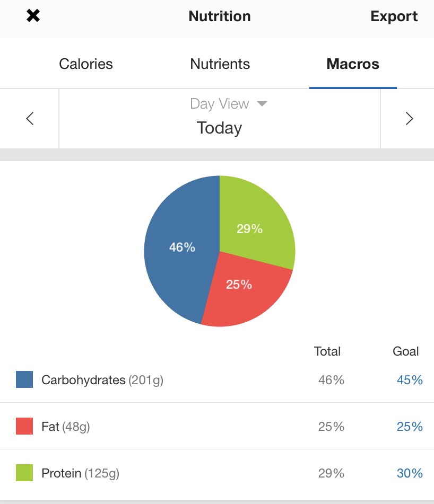Edit the 45% carbohydrates goal

click(x=410, y=380)
